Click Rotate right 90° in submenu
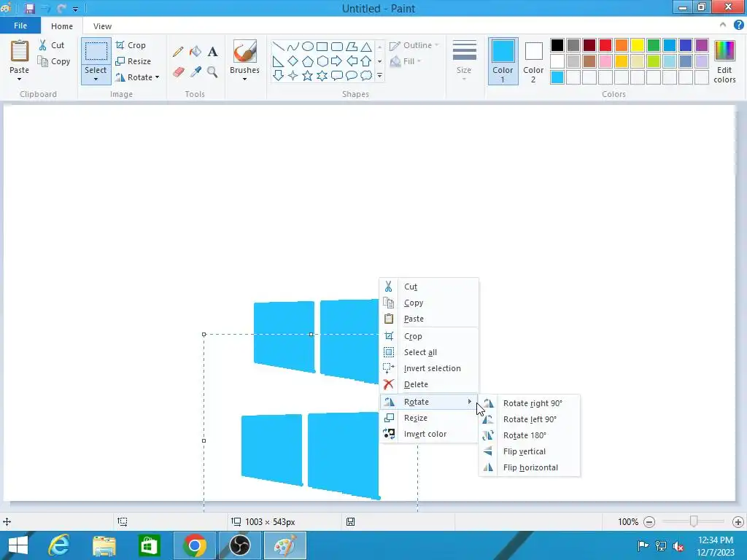This screenshot has width=747, height=560. [x=530, y=403]
